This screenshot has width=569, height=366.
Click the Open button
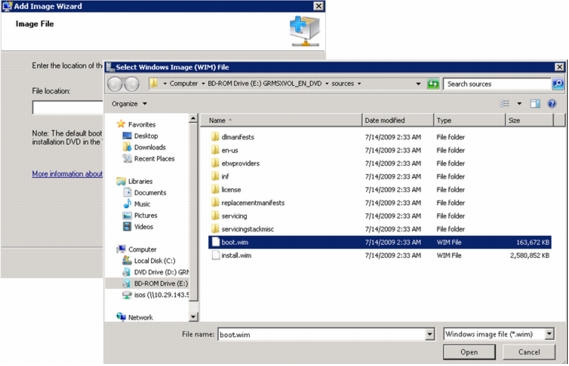pyautogui.click(x=469, y=352)
